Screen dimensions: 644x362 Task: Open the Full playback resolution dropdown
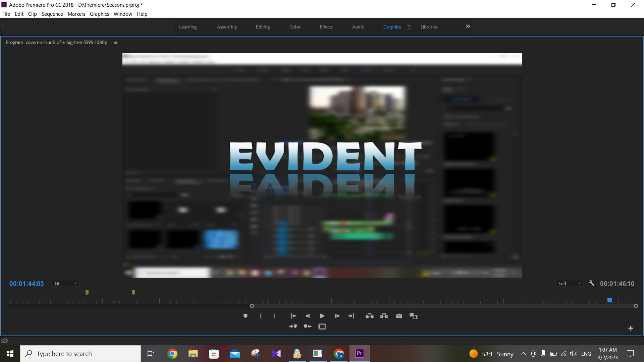[x=569, y=284]
